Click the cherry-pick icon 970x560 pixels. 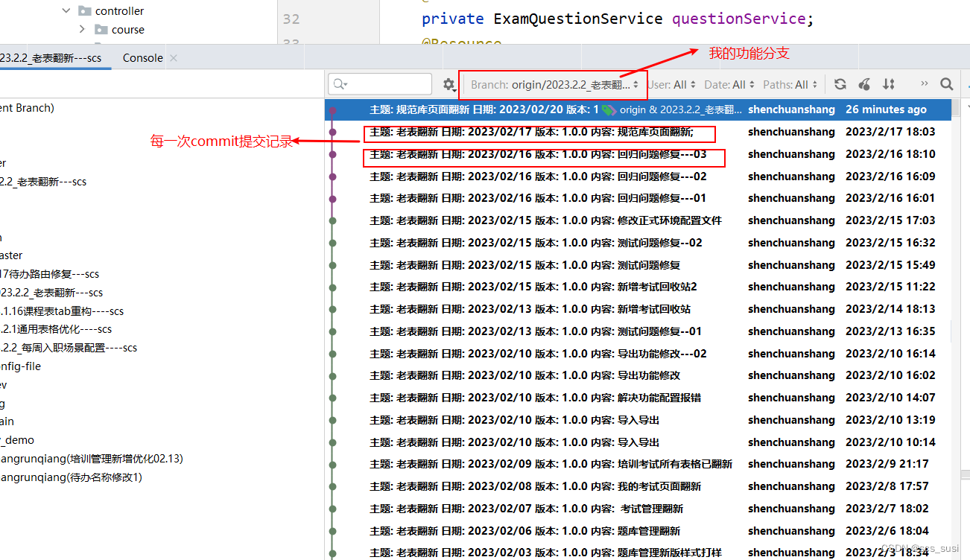coord(864,85)
